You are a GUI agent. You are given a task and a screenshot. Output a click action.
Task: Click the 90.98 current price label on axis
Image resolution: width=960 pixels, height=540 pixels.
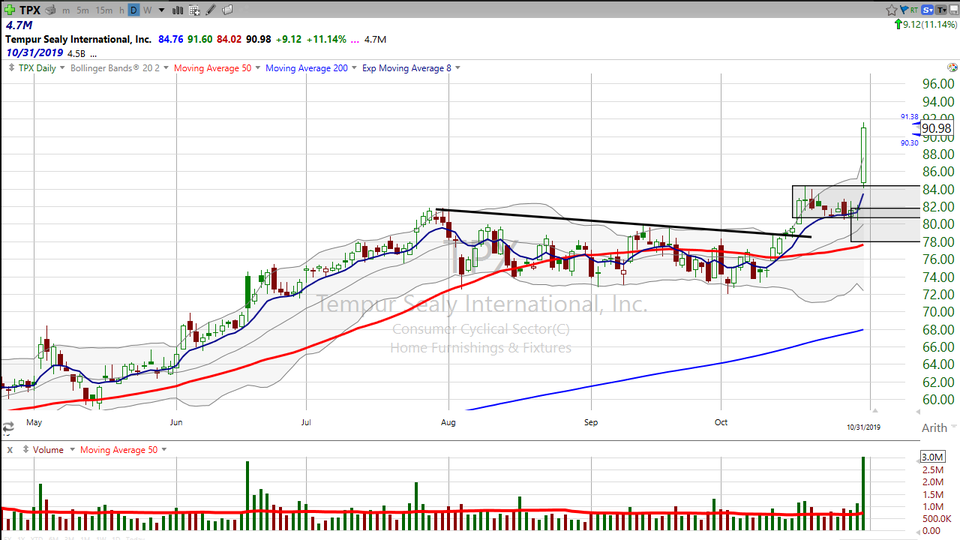coord(936,129)
